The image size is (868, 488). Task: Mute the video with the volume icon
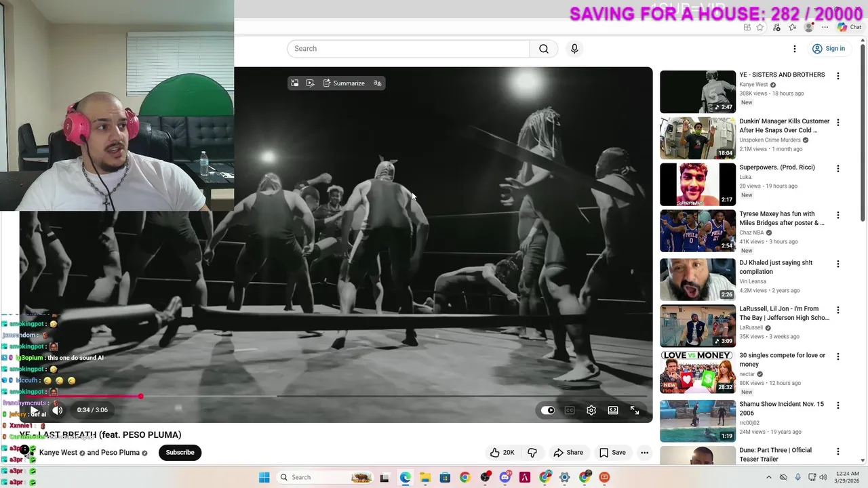click(x=58, y=410)
